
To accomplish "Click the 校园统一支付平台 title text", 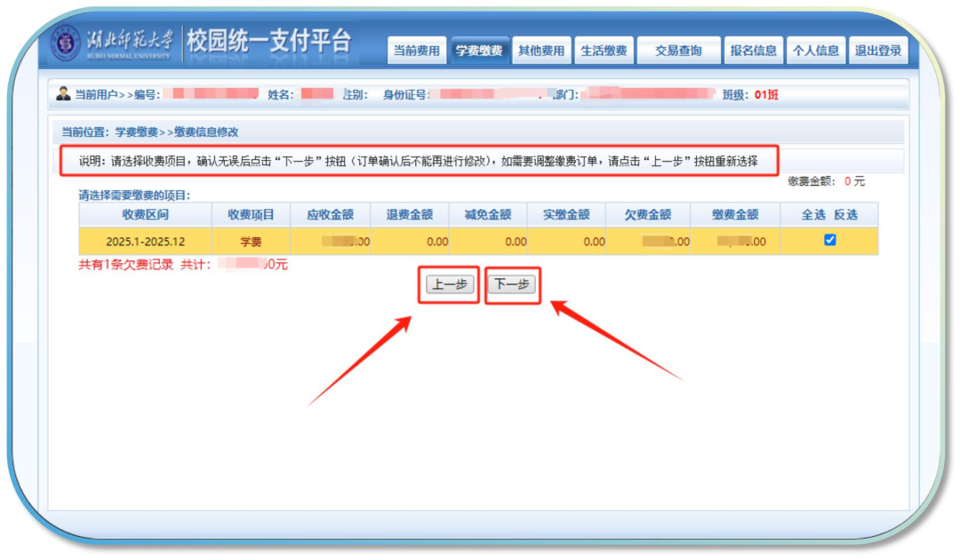I will point(269,42).
